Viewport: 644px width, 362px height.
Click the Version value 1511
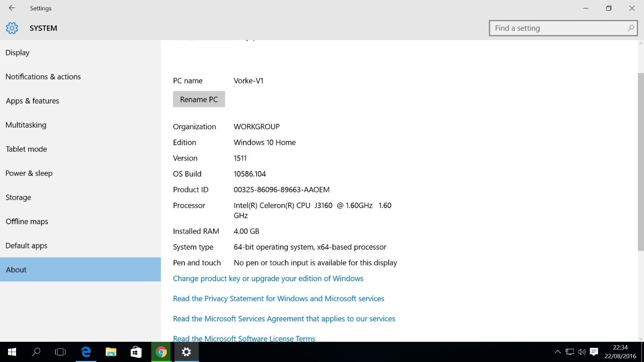pos(240,158)
